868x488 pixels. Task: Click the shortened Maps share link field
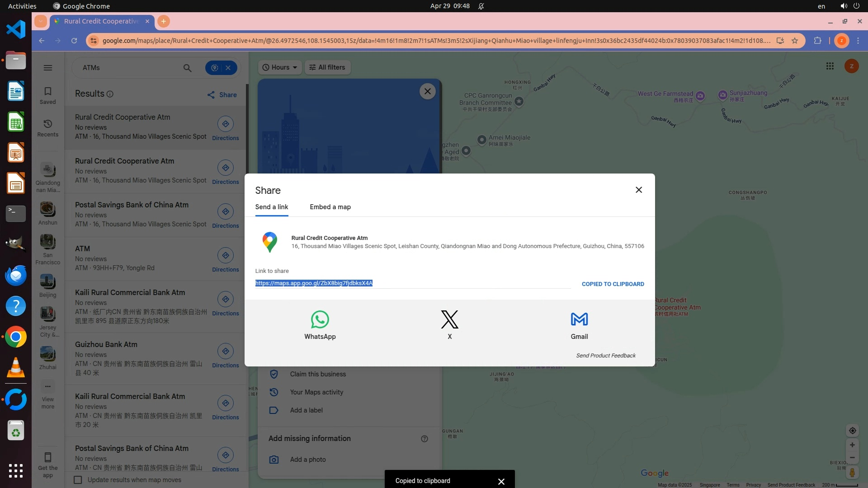(x=314, y=283)
